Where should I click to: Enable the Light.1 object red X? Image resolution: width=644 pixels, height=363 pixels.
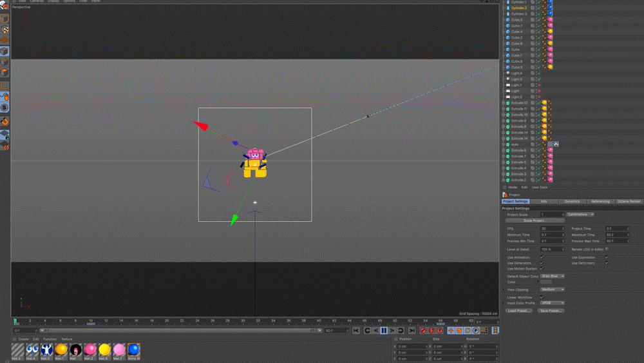[x=539, y=85]
